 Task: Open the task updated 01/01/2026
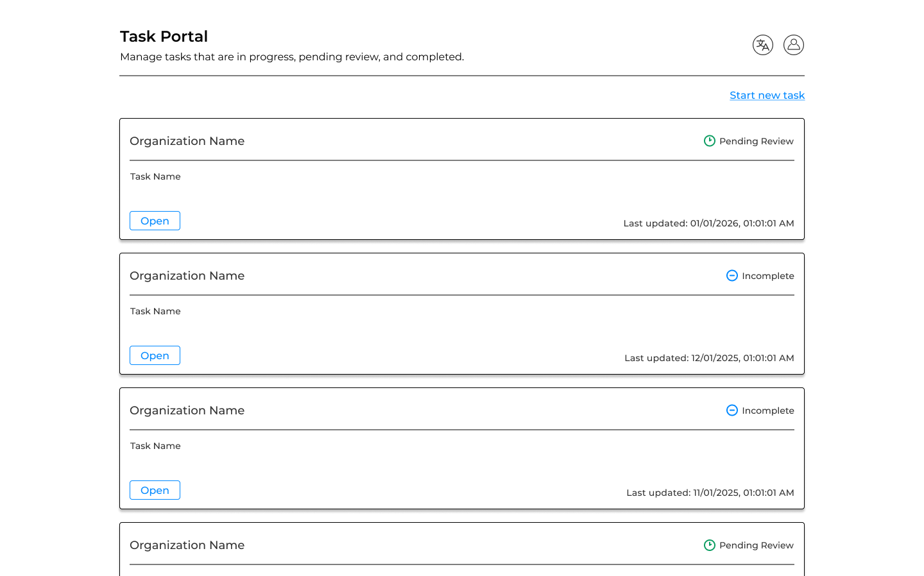155,221
